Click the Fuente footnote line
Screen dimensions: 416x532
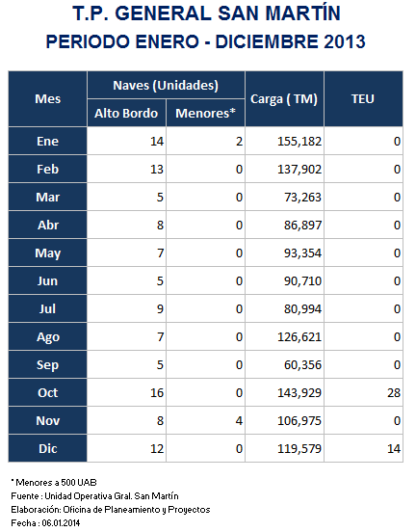pos(94,496)
